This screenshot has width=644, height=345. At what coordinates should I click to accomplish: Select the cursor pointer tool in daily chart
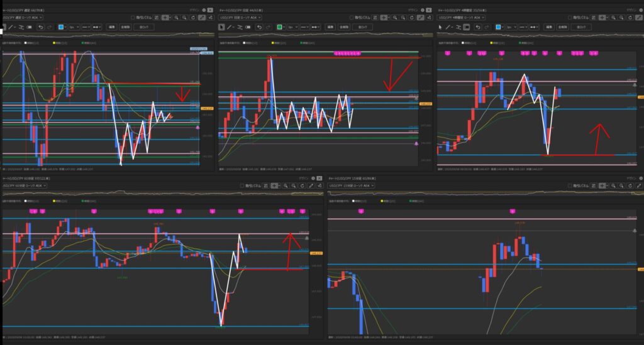(x=221, y=27)
